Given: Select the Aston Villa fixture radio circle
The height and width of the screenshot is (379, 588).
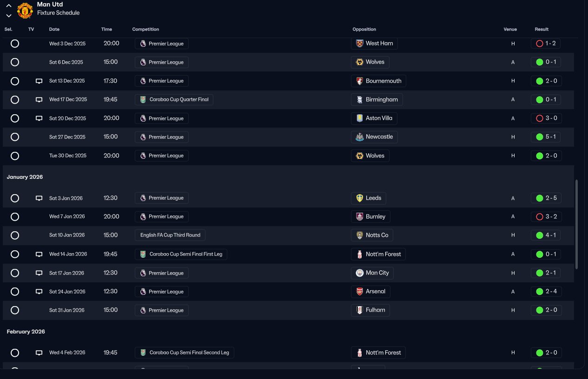Looking at the screenshot, I should pos(15,118).
